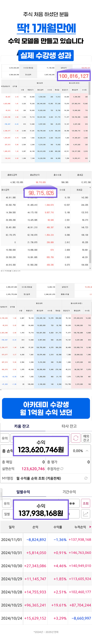Click the 유의 button in the balance section

point(5,438)
